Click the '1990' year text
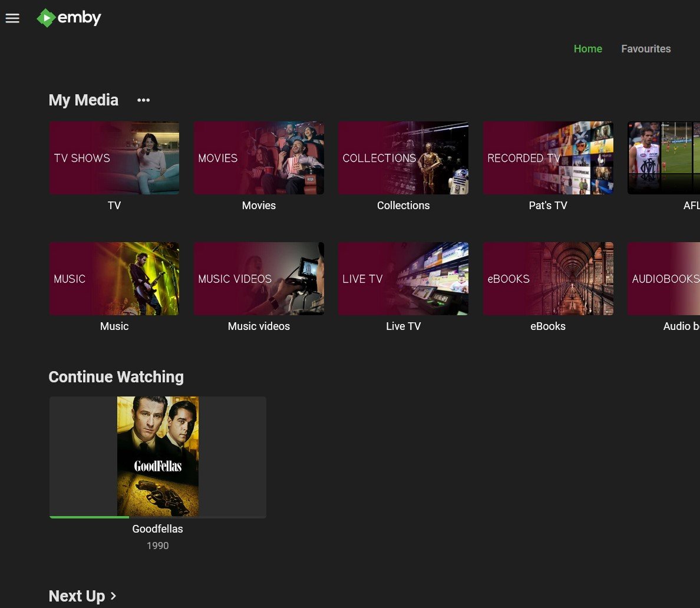 [157, 546]
